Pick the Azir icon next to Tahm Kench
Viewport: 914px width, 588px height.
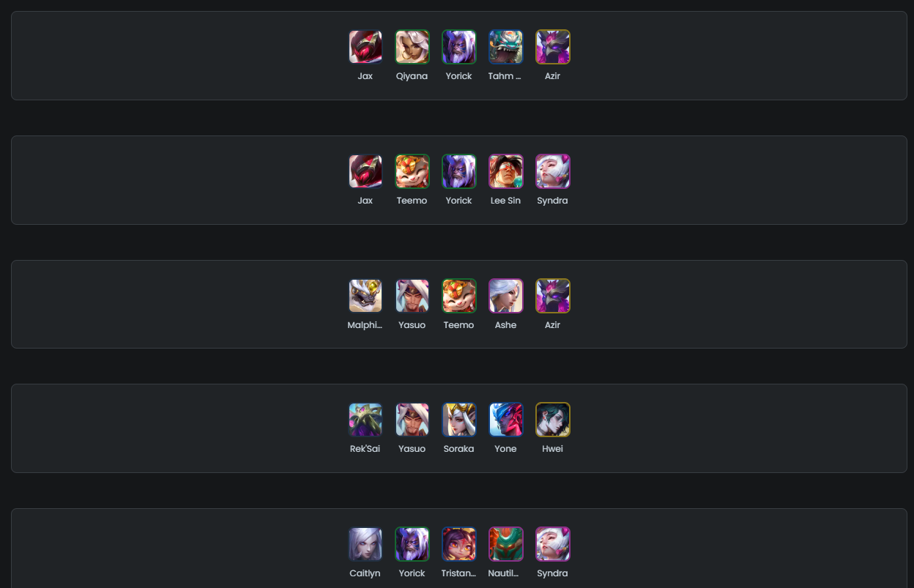552,47
